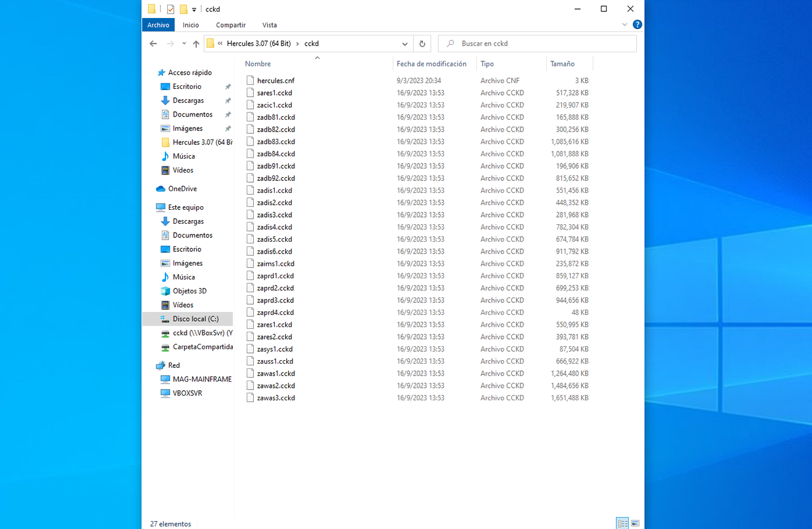Open recent locations dropdown arrow
This screenshot has height=529, width=812.
184,44
